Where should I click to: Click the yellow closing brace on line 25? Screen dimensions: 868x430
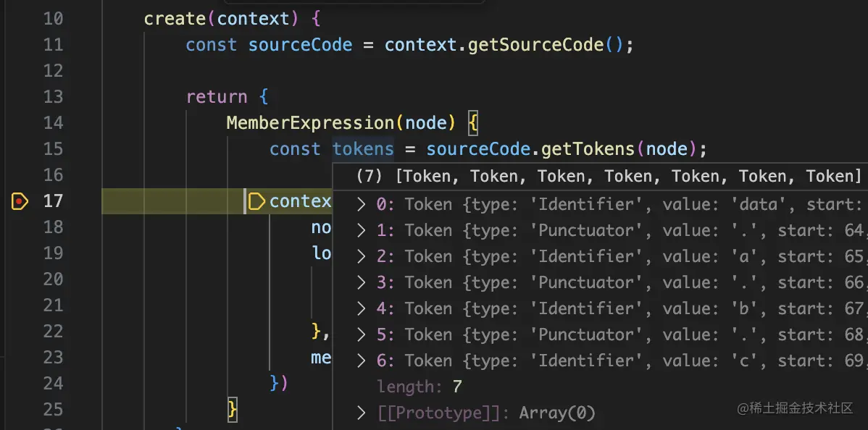coord(232,409)
